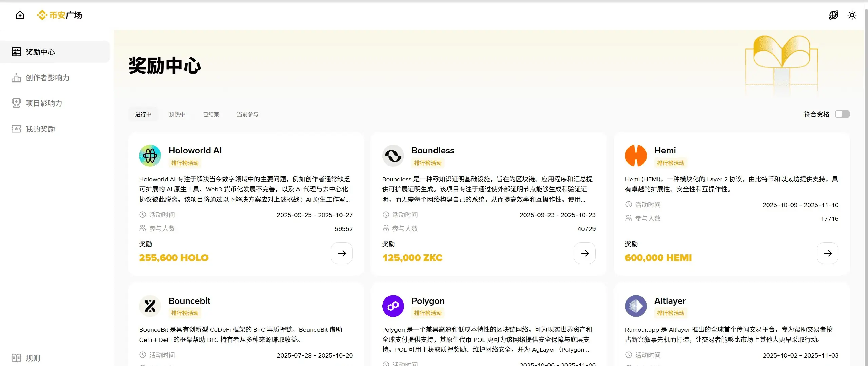868x366 pixels.
Task: Click participant count 17716
Action: (829, 219)
